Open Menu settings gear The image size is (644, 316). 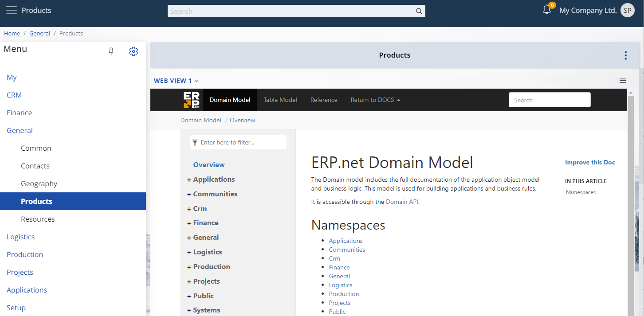click(134, 51)
